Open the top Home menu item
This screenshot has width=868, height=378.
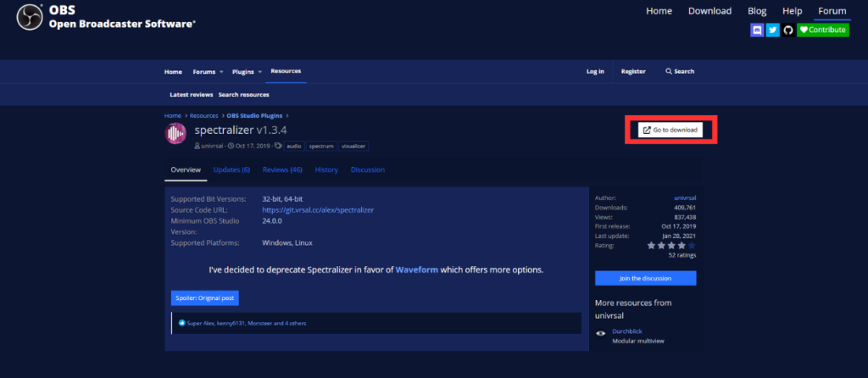click(659, 11)
